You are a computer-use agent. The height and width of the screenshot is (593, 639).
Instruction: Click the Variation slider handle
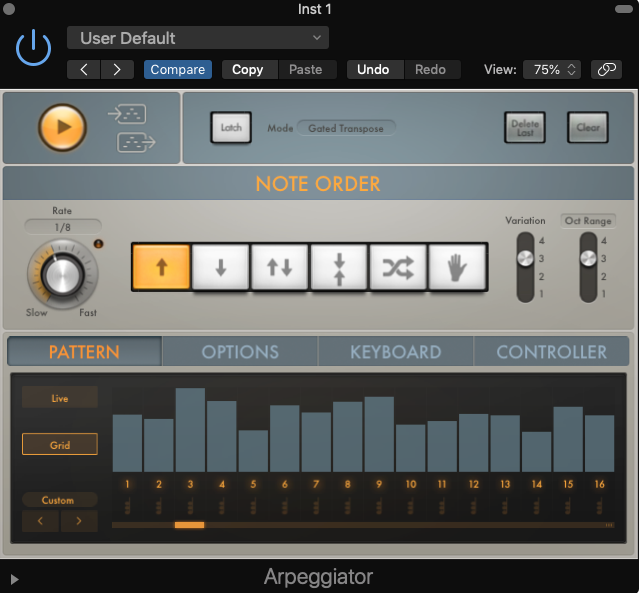(x=525, y=258)
